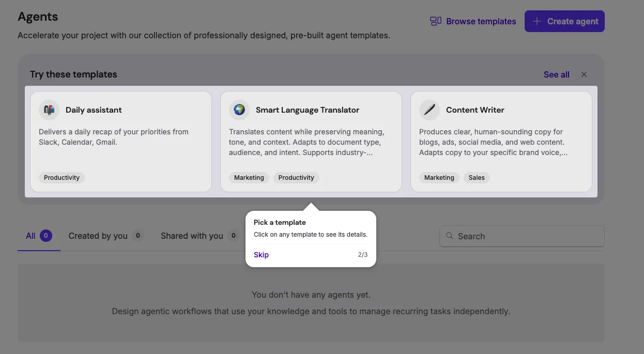Click the Browse templates grid icon

click(436, 21)
